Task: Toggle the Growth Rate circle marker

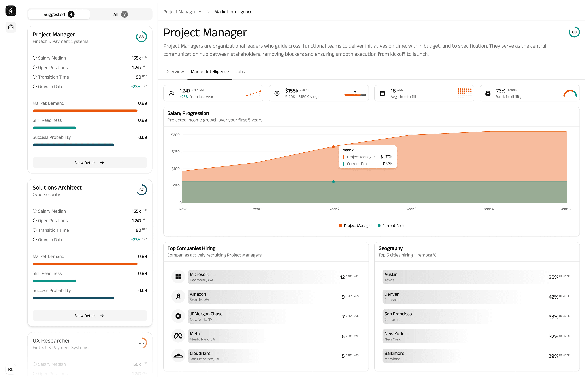Action: click(35, 86)
